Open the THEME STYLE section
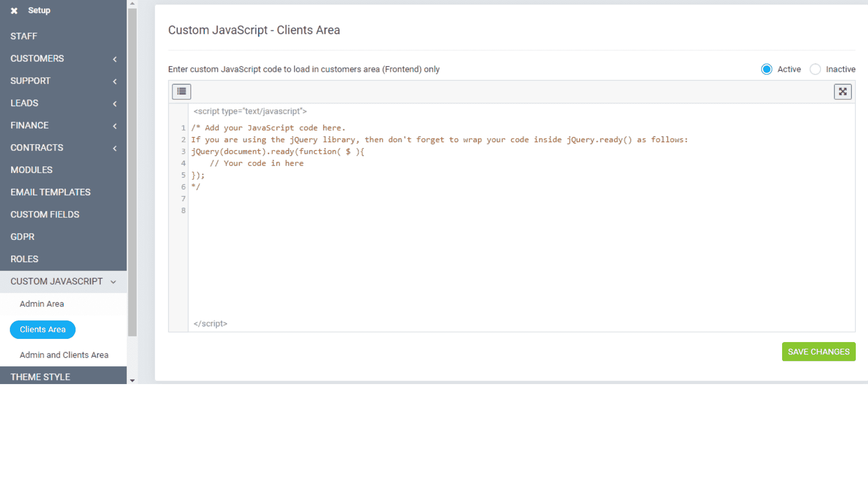This screenshot has width=868, height=488. coord(40,377)
